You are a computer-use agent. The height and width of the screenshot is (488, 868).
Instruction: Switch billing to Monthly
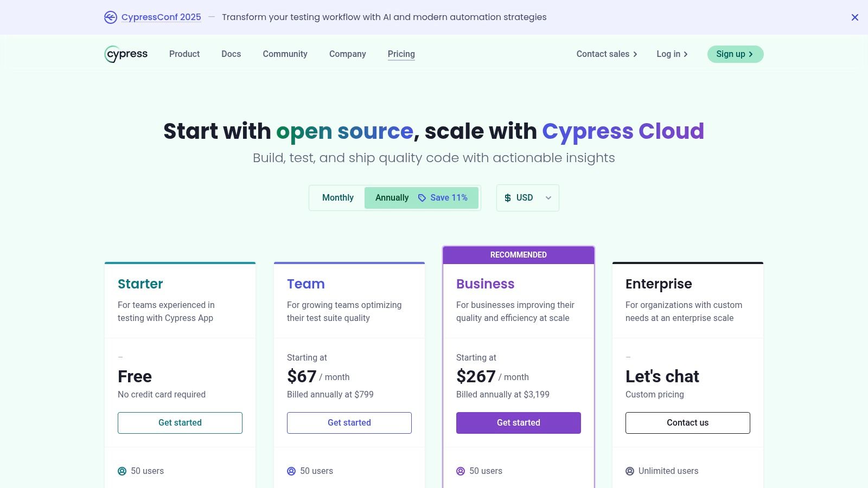(x=337, y=198)
